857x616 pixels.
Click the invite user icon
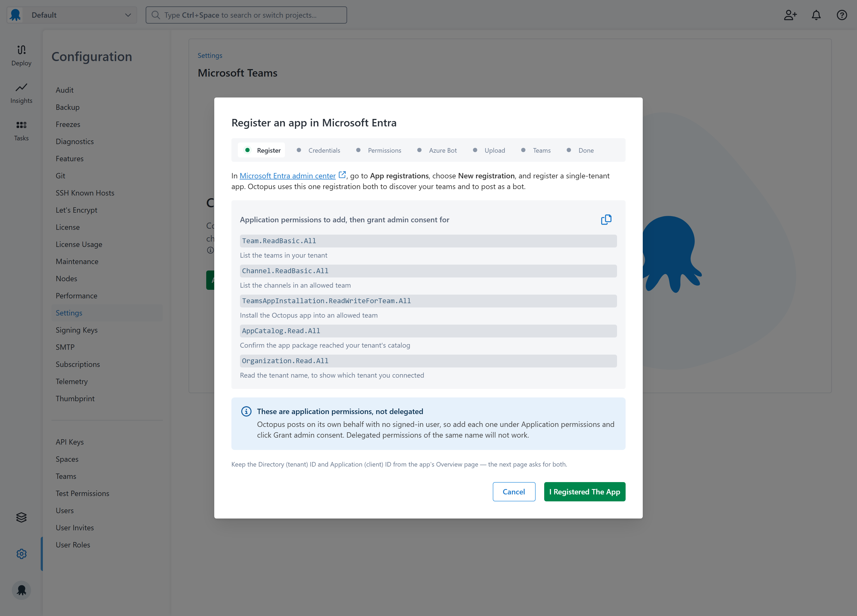790,15
